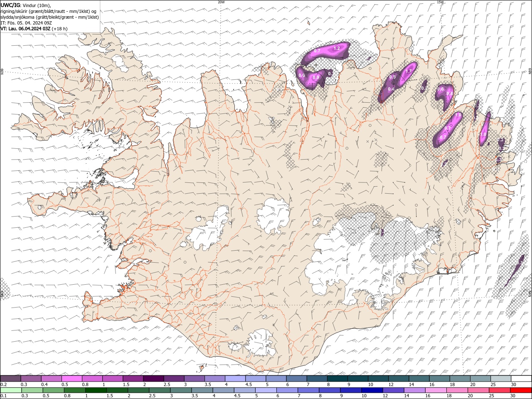
Task: Click the 'UWC/IG: Vindur (10m),' title text
Action: (x=25, y=5)
